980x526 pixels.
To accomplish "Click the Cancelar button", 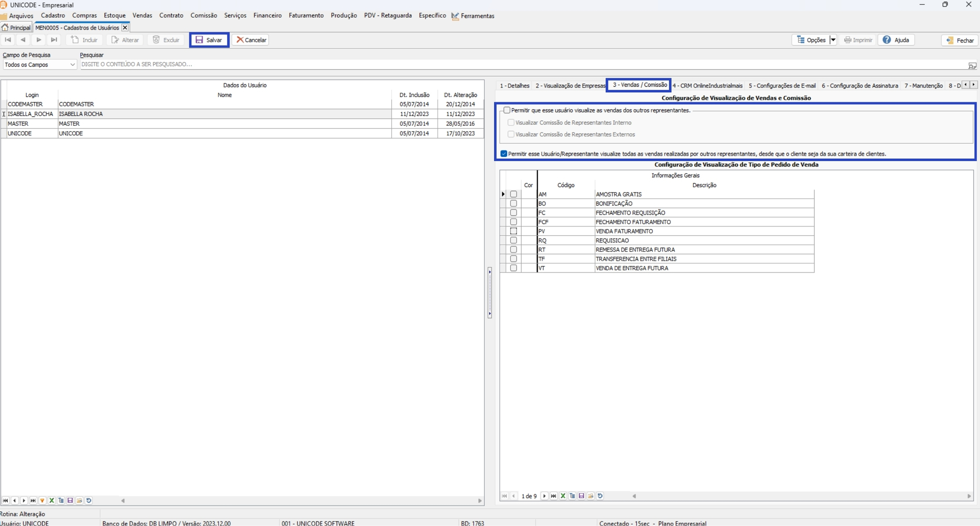I will click(251, 40).
